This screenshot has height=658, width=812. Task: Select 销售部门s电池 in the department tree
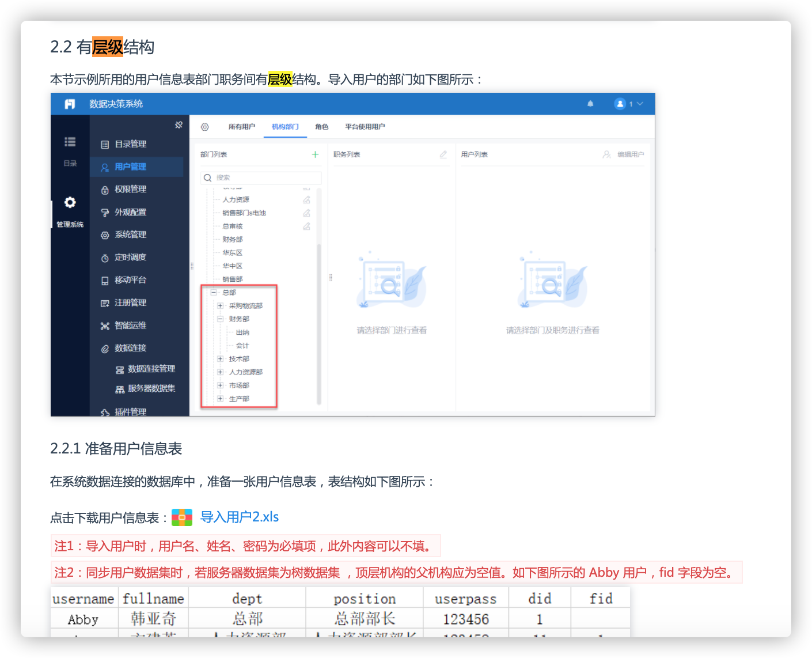pyautogui.click(x=244, y=213)
